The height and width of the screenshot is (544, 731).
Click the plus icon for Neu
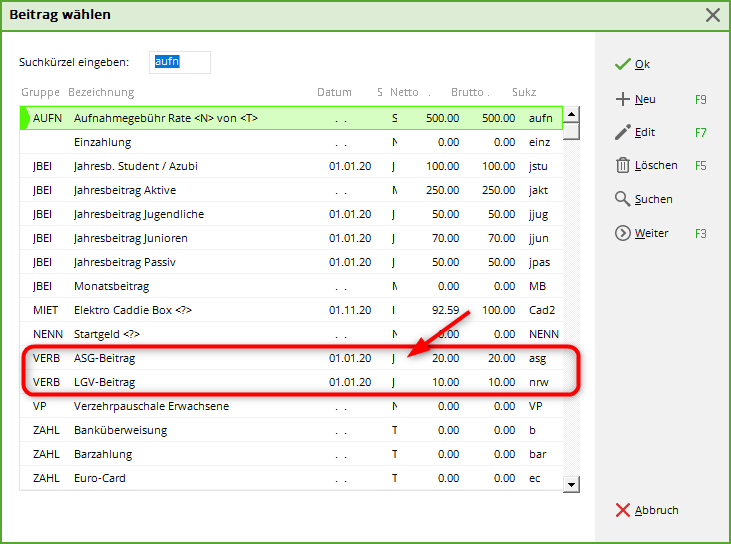[622, 99]
